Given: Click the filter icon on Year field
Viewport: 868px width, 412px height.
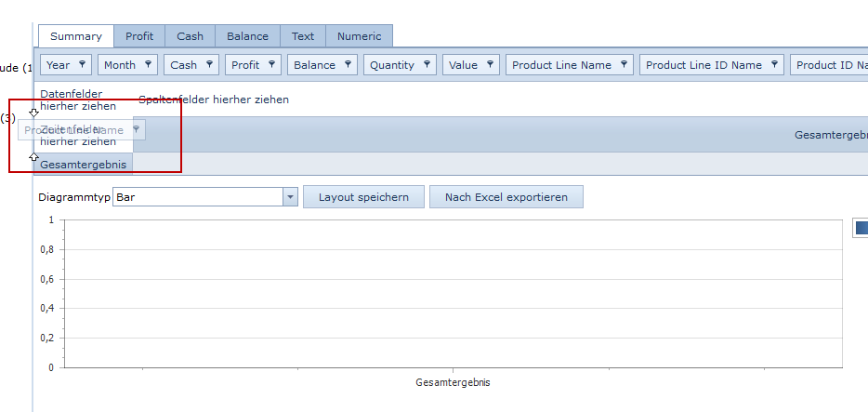Looking at the screenshot, I should [82, 65].
